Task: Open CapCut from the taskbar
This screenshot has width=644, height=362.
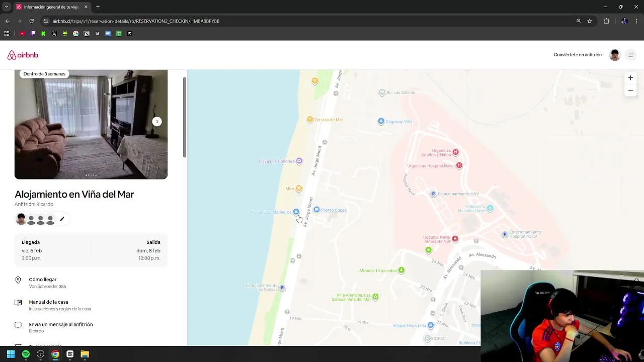Action: (70, 354)
